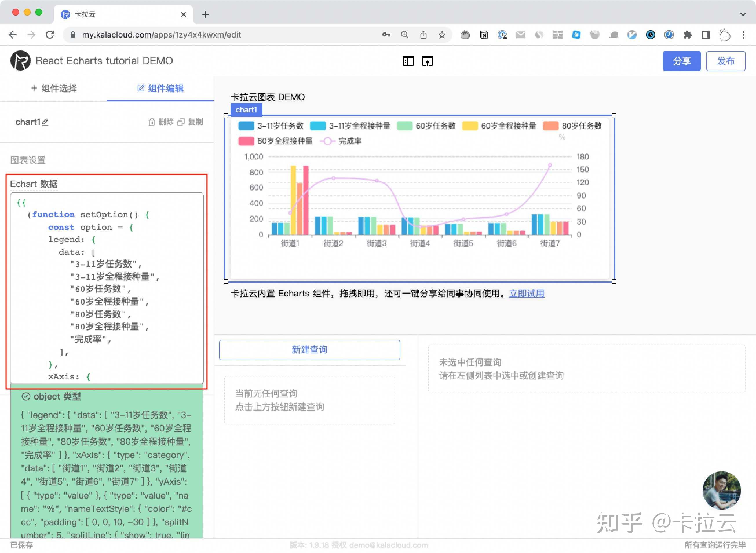Click the 1Password extension icon
The width and height of the screenshot is (756, 553).
click(502, 35)
